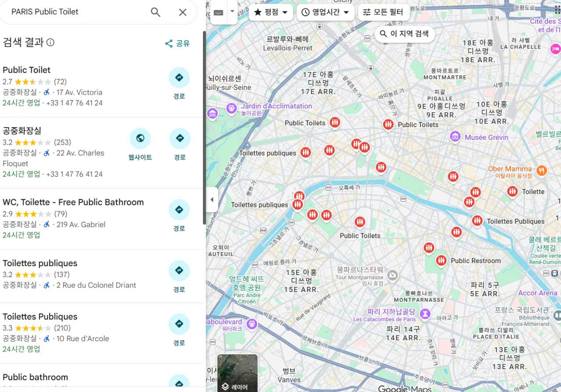The height and width of the screenshot is (392, 561).
Task: Click the phone number in the 17 Av. Victoria result
Action: pos(75,103)
